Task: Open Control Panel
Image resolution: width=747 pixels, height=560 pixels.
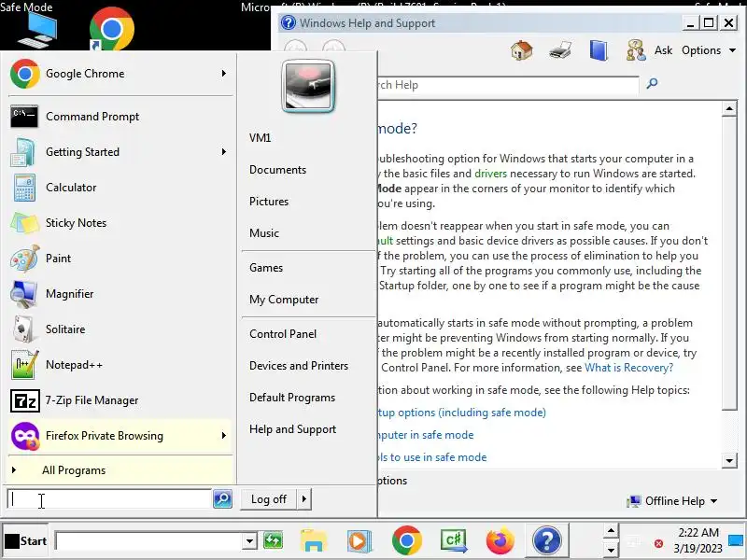Action: tap(283, 334)
